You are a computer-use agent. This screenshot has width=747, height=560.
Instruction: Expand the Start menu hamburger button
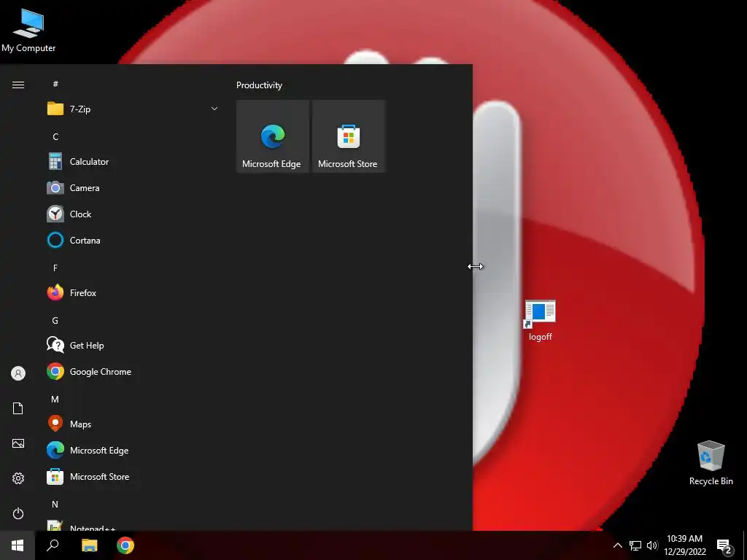[x=18, y=85]
